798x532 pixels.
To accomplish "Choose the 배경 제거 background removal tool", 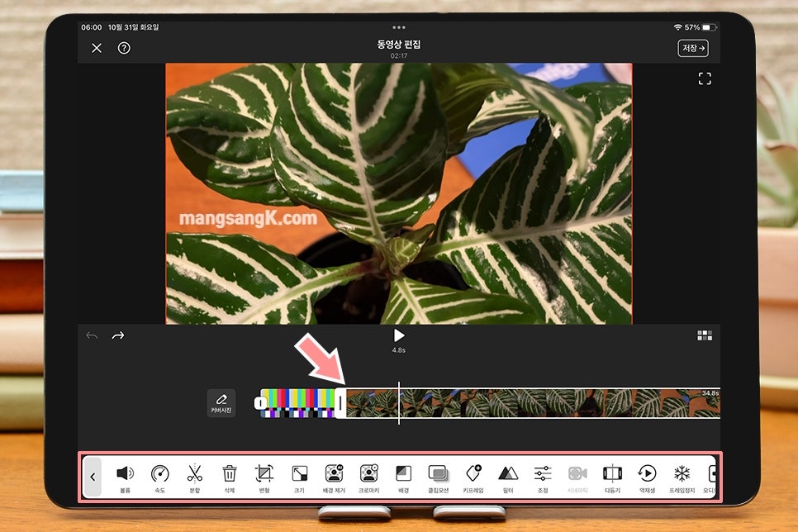I will click(x=334, y=478).
